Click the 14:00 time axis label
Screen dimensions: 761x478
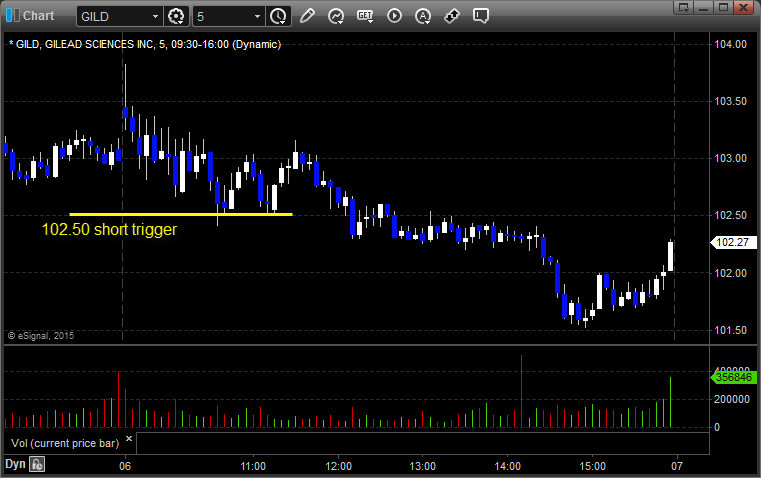pos(508,466)
